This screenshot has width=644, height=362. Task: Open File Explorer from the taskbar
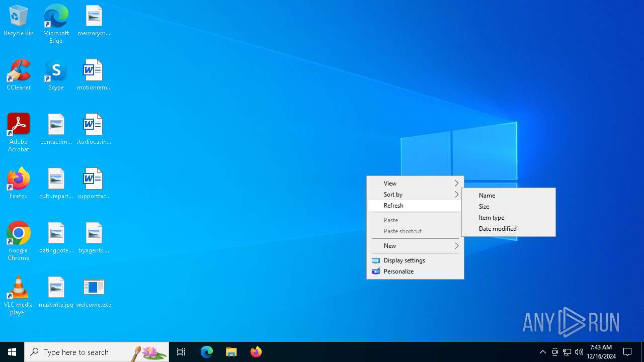point(231,352)
